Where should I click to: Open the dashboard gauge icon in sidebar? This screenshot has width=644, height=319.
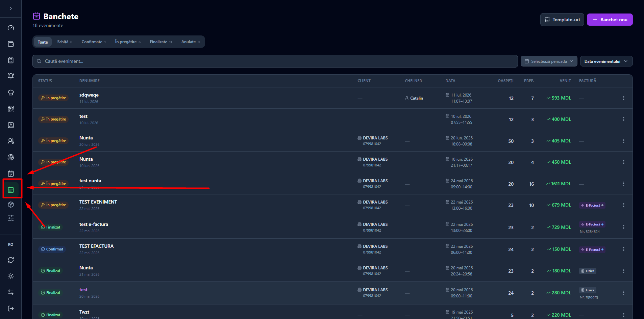[11, 28]
